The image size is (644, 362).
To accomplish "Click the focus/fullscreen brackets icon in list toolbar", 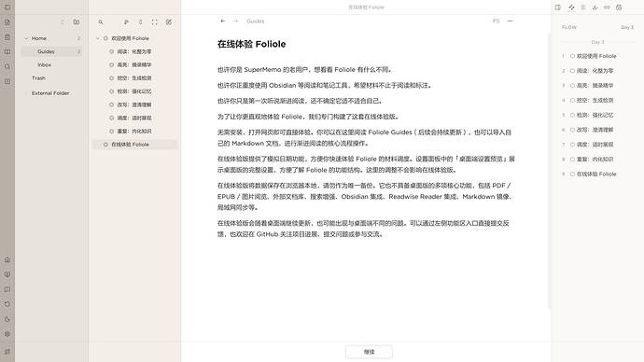I will coord(154,22).
